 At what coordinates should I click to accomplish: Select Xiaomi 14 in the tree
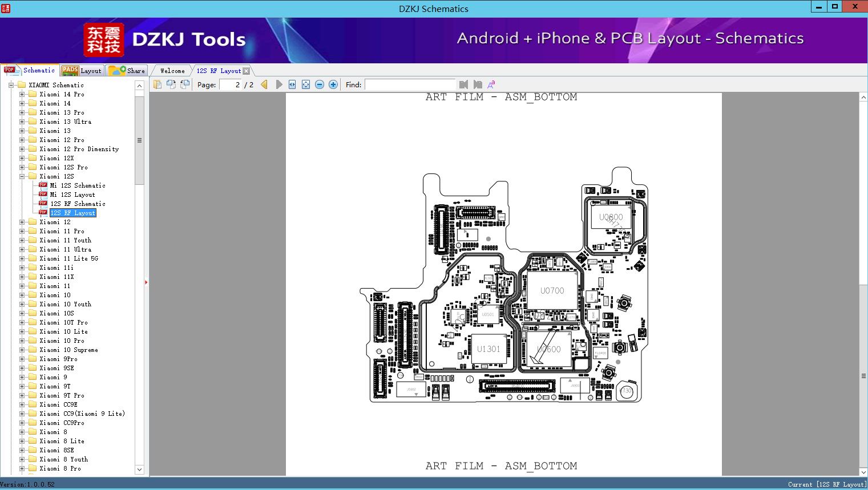55,103
